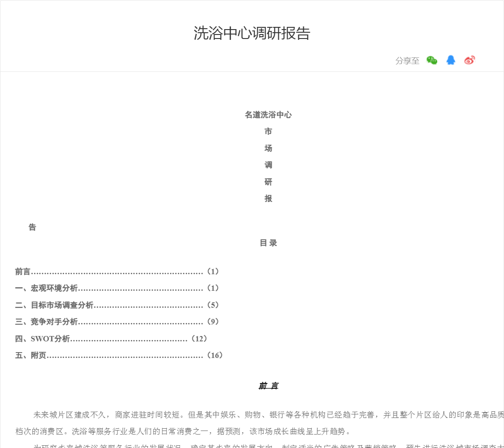
Task: Select contents entry 四、SWOT分析
Action: tap(111, 339)
